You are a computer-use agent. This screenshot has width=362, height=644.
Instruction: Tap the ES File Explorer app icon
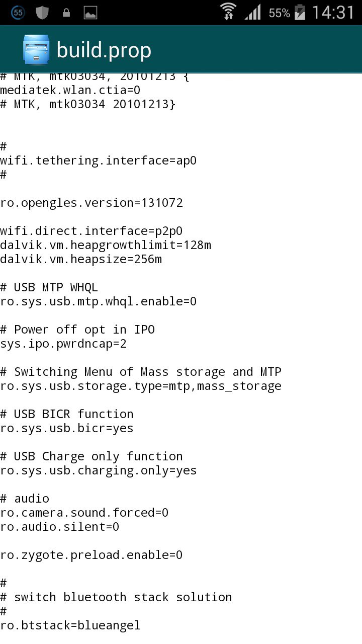pos(36,50)
